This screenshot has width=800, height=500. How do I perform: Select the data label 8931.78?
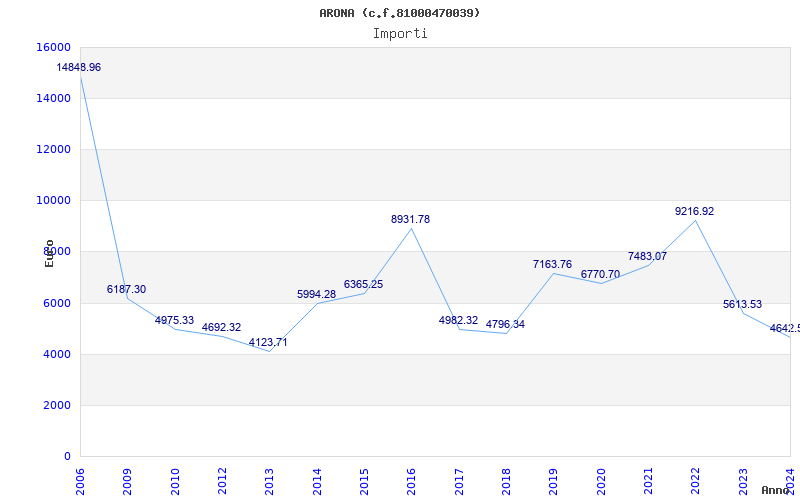coord(410,219)
